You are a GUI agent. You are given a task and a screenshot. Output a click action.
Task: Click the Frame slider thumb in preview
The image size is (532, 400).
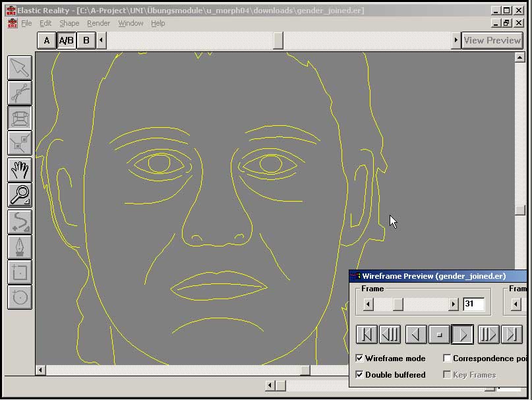398,304
